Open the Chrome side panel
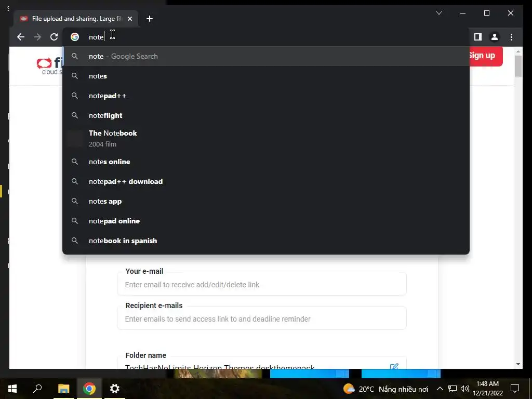The image size is (532, 399). click(x=478, y=37)
